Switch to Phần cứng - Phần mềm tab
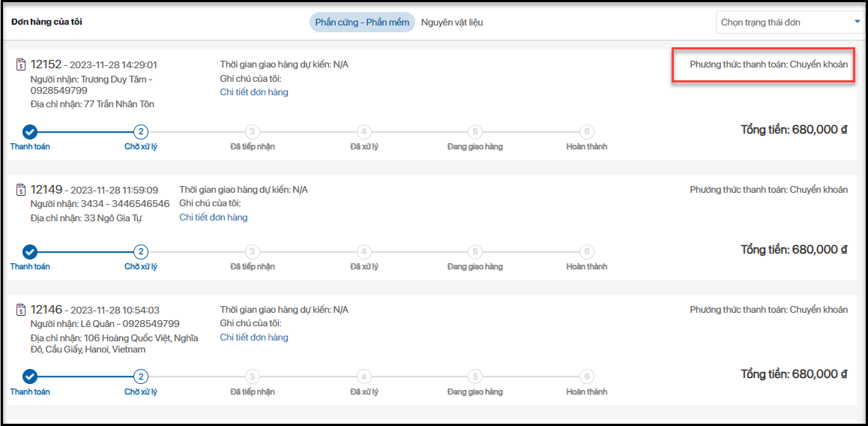The image size is (868, 426). 362,22
